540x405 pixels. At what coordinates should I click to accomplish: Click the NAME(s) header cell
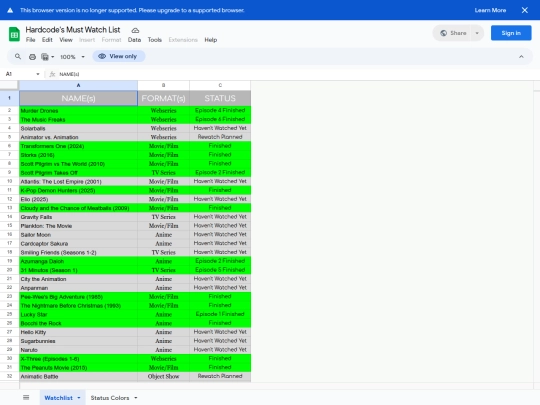78,98
